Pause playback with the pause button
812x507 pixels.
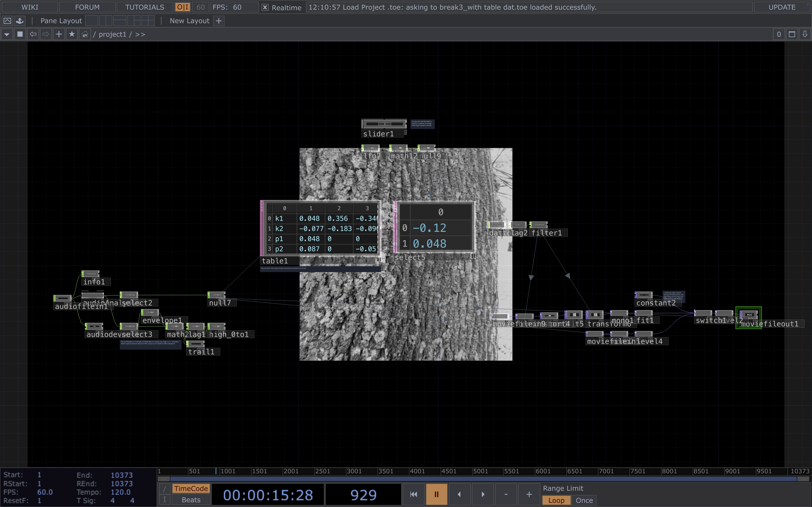coord(436,494)
